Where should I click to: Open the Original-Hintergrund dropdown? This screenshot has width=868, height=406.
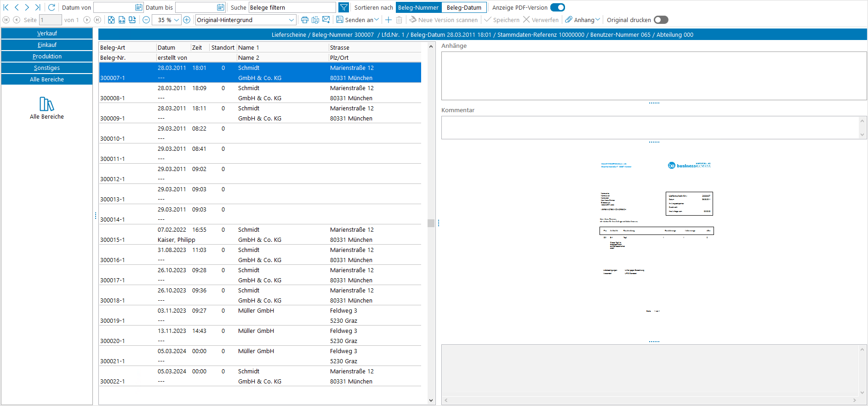[x=291, y=20]
